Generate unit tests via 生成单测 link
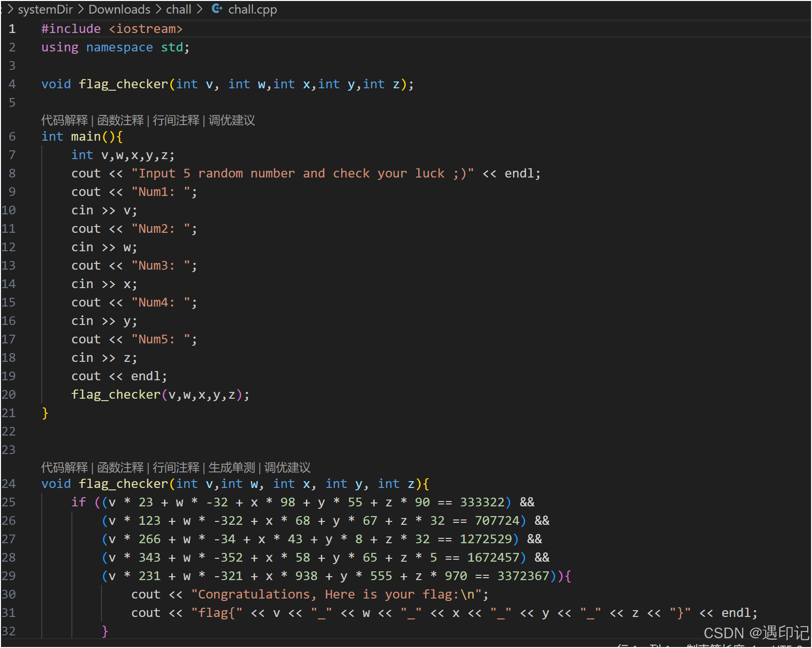812x648 pixels. [x=232, y=468]
